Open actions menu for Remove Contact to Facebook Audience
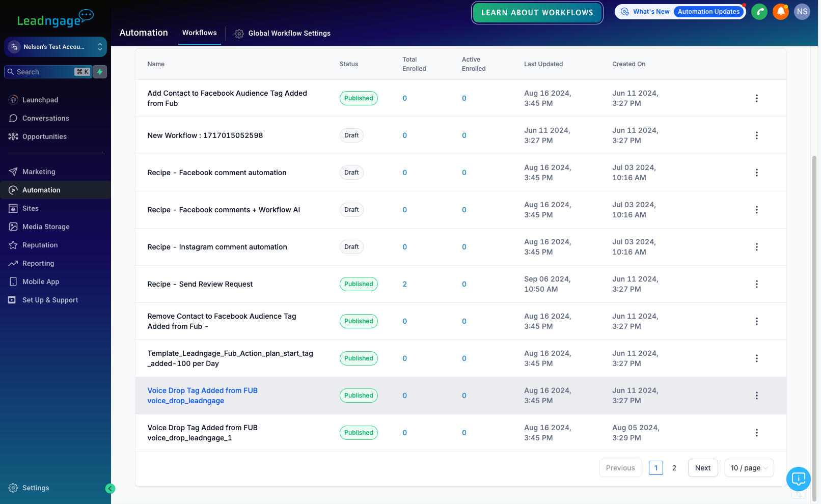821x504 pixels. [757, 321]
